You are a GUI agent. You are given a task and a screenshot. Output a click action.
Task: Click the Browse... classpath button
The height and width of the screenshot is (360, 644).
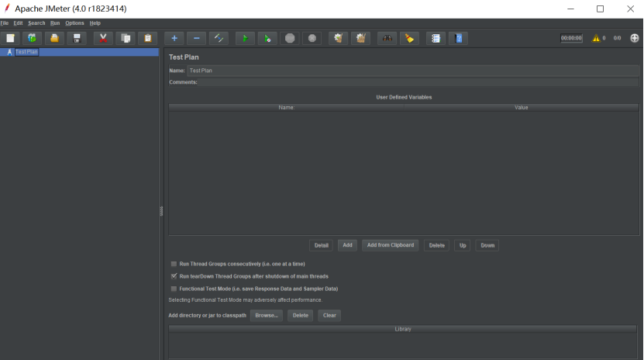(266, 316)
